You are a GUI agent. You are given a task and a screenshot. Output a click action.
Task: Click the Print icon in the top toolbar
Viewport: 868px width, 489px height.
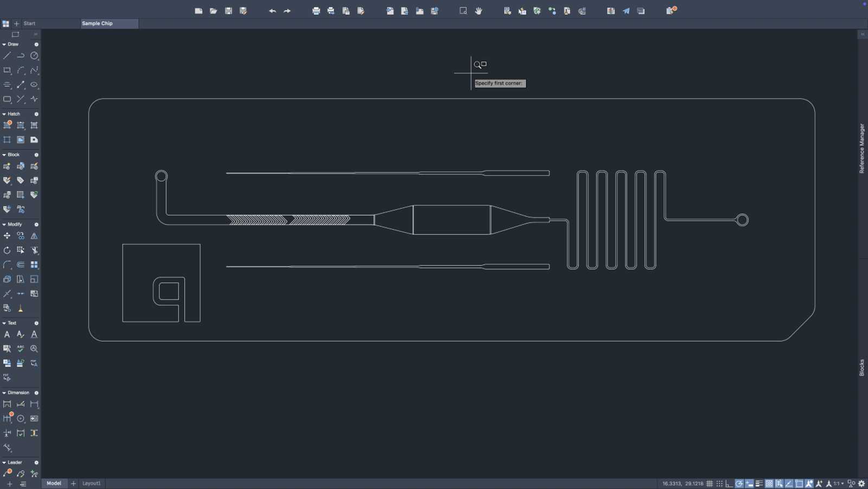point(315,10)
